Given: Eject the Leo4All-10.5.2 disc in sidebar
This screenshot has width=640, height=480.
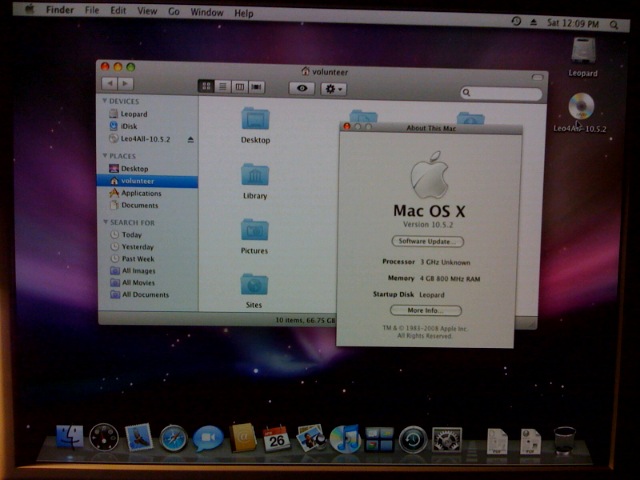Looking at the screenshot, I should click(190, 139).
